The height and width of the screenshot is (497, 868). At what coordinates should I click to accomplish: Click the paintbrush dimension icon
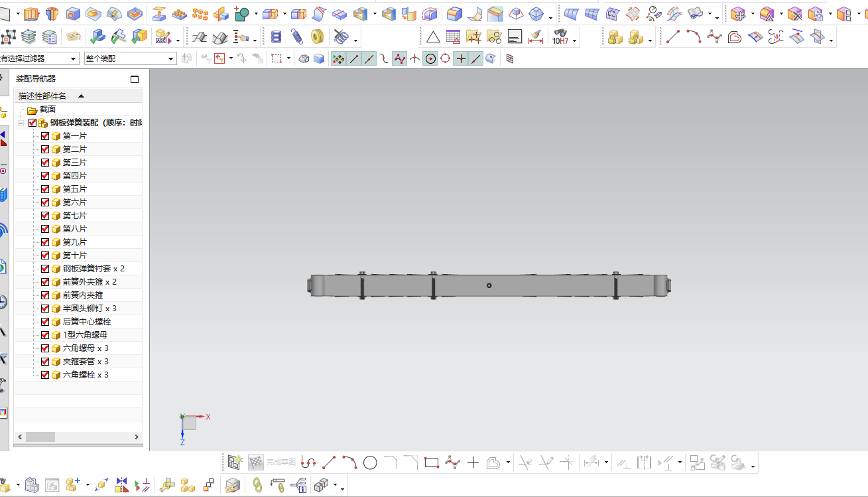coord(536,37)
